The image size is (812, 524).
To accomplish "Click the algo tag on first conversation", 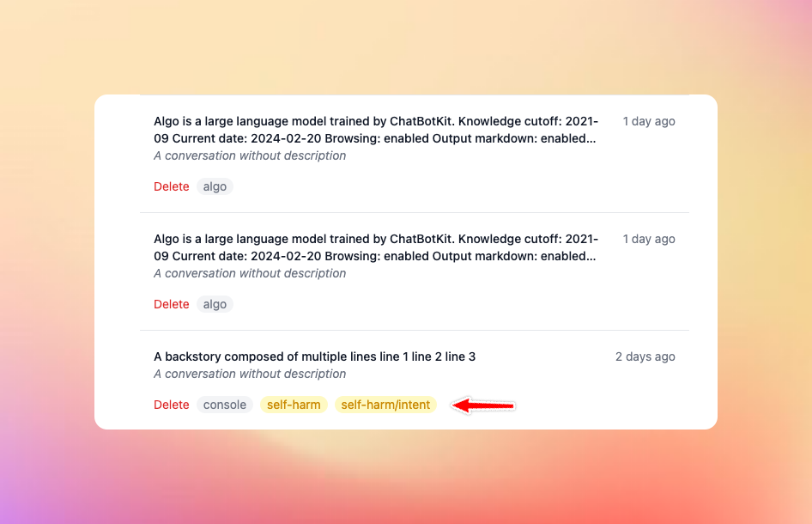I will pos(215,186).
